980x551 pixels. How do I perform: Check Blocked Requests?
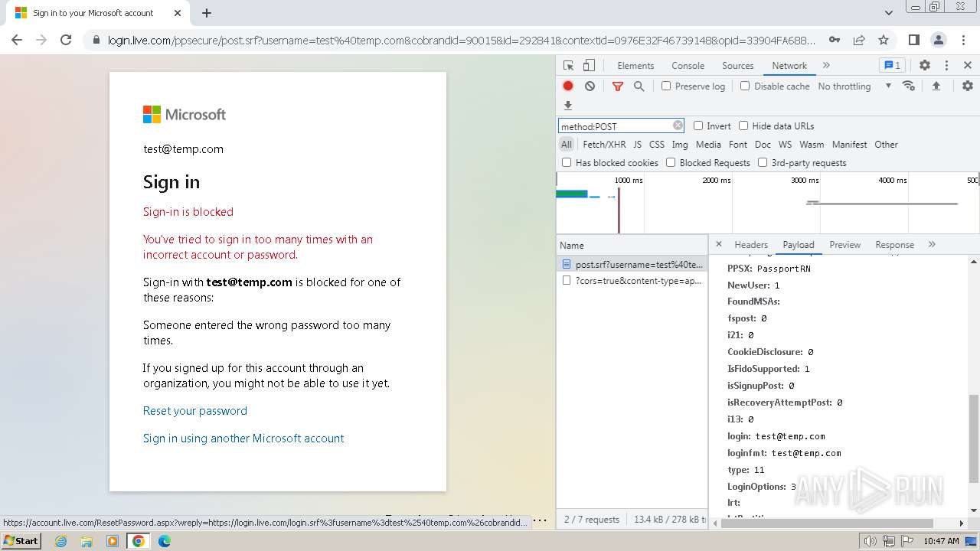pos(671,162)
